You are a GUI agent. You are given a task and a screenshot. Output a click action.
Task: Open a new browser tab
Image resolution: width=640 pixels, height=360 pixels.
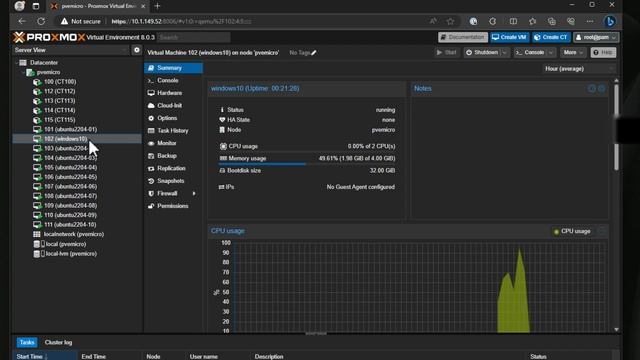157,6
